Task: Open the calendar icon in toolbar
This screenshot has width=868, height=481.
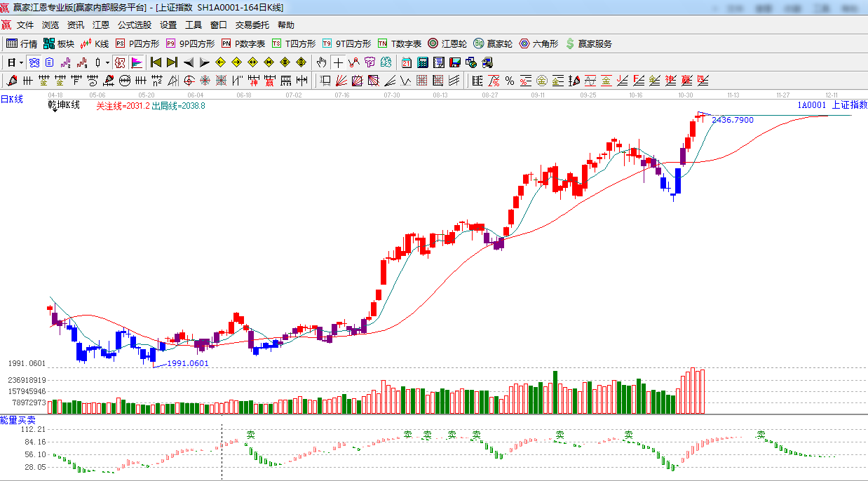Action: click(407, 62)
